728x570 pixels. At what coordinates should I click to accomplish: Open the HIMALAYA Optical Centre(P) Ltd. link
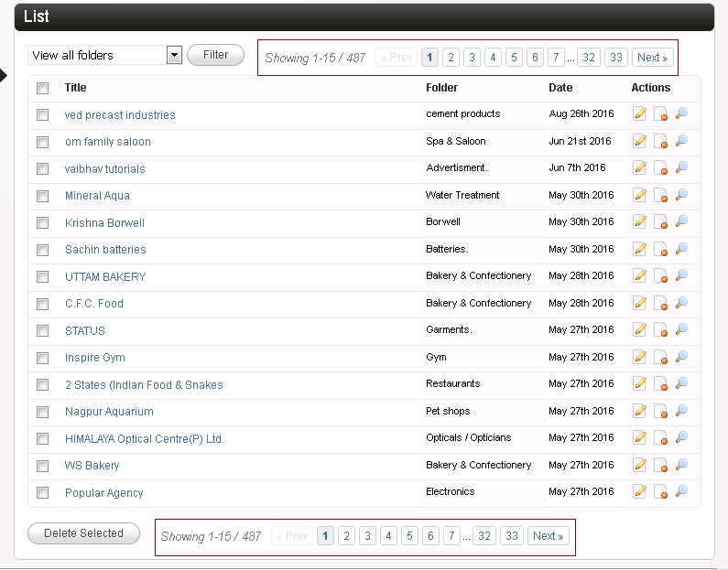coord(145,439)
